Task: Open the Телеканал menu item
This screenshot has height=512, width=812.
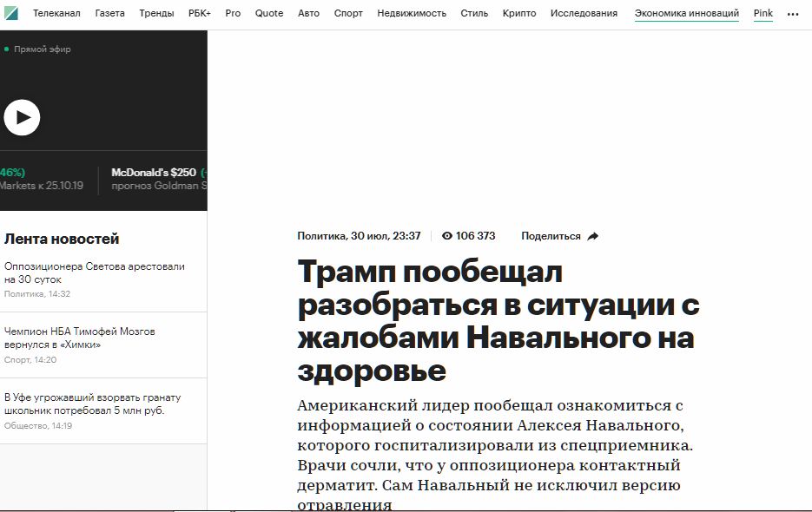Action: (x=56, y=14)
